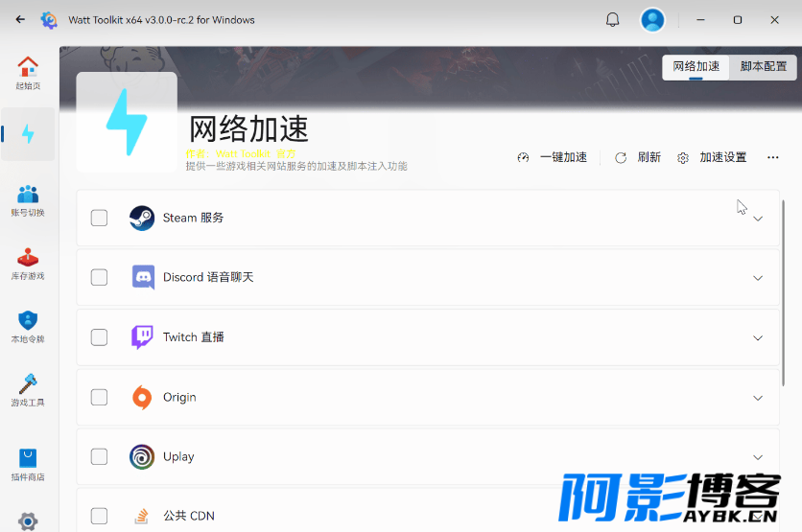
Task: Click the large lightning bolt tile
Action: pyautogui.click(x=127, y=122)
